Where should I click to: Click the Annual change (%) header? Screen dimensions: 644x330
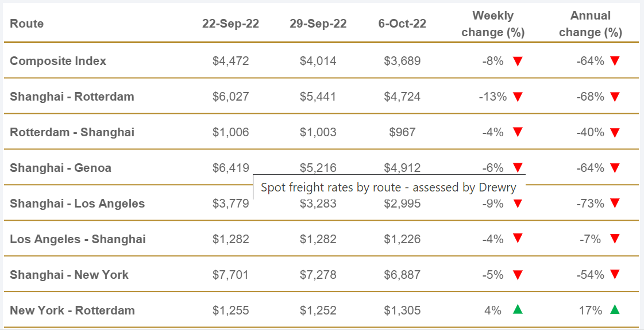pos(590,24)
